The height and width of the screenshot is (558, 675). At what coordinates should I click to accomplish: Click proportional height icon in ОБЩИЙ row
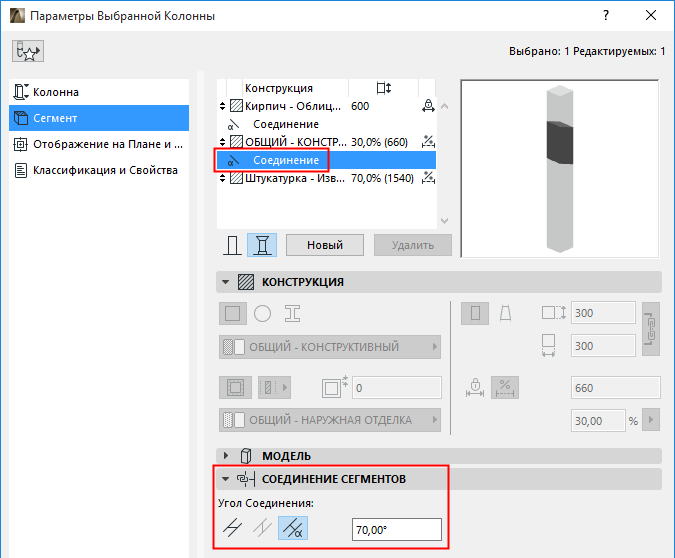point(428,142)
